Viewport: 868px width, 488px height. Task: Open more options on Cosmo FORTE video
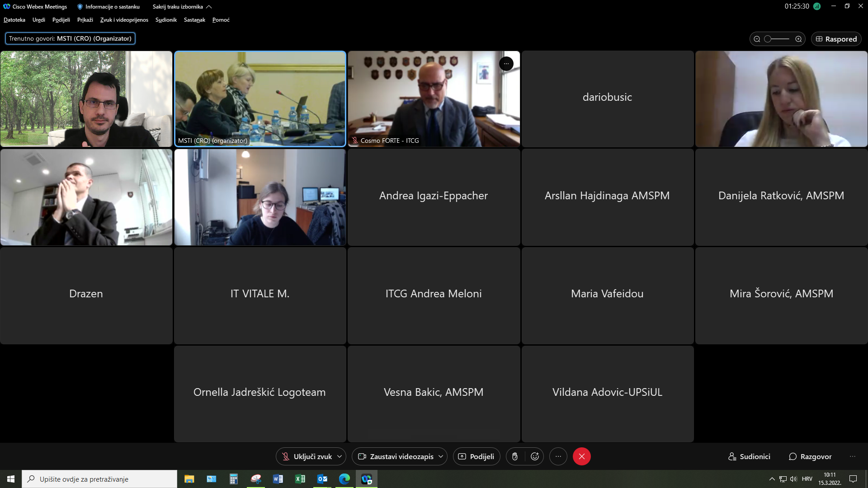click(506, 64)
